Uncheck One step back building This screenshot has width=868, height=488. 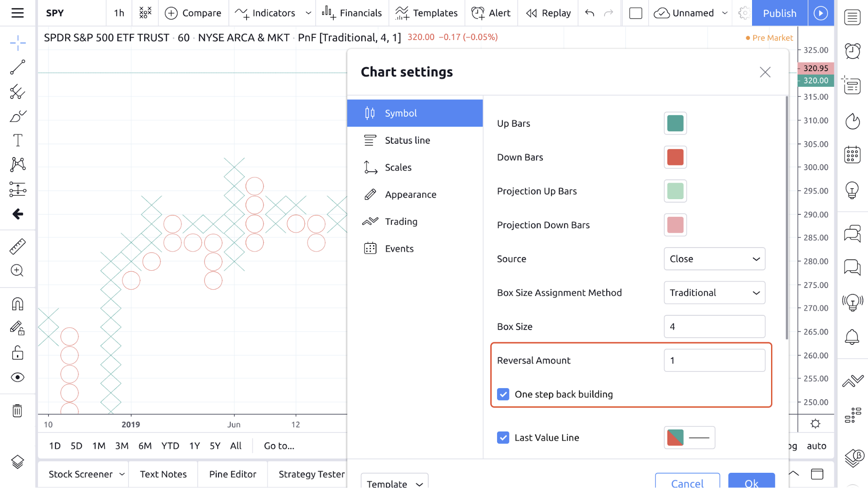(x=503, y=394)
